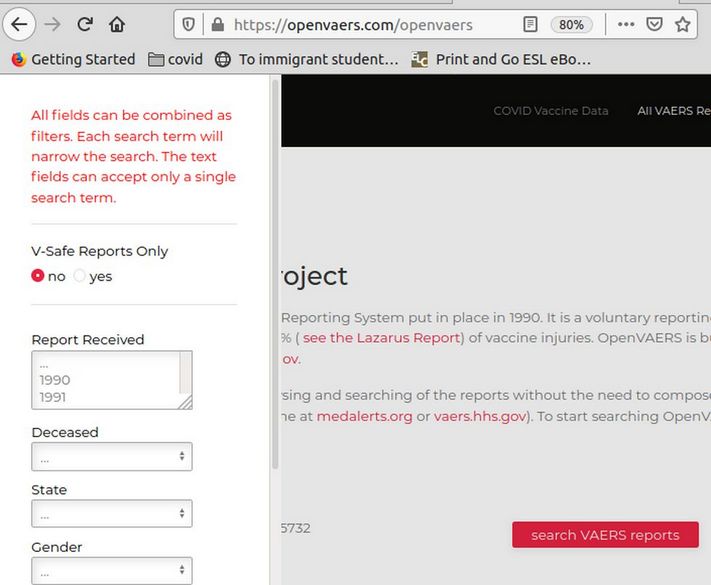Go back with the browser back arrow
Viewport: 711px width, 585px height.
click(x=19, y=24)
